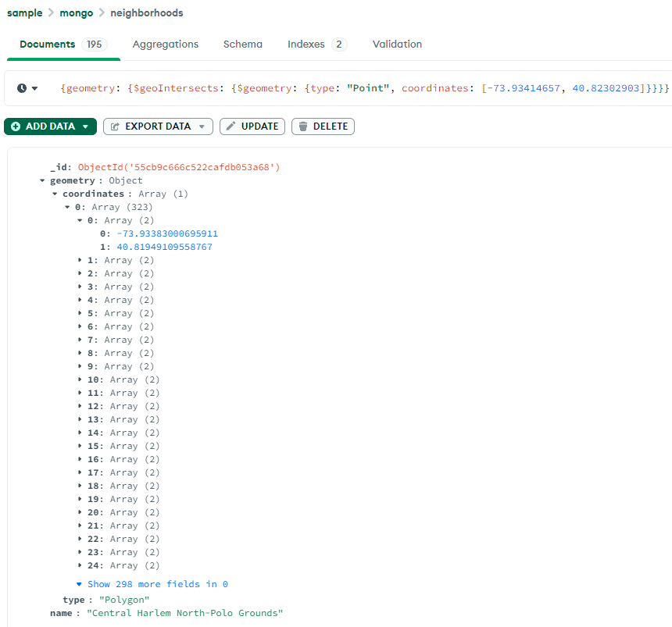Viewport: 672px width, 627px height.
Task: Expand the 10: Array (2) node
Action: (79, 380)
